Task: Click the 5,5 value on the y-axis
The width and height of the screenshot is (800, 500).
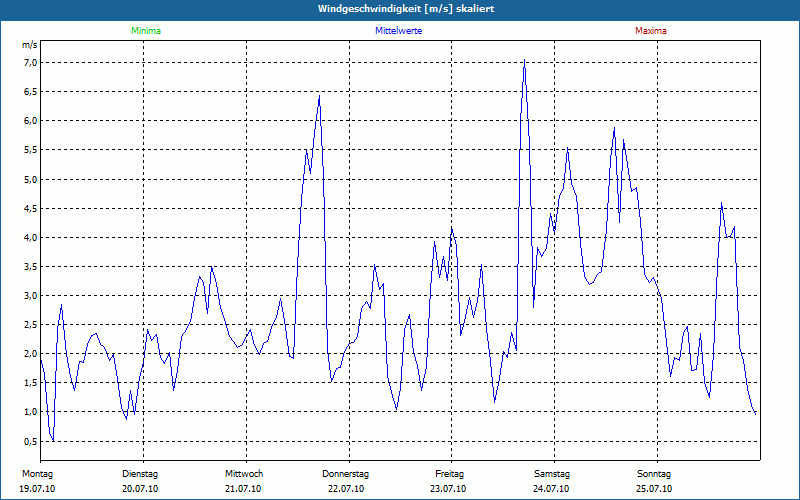Action: pyautogui.click(x=31, y=150)
